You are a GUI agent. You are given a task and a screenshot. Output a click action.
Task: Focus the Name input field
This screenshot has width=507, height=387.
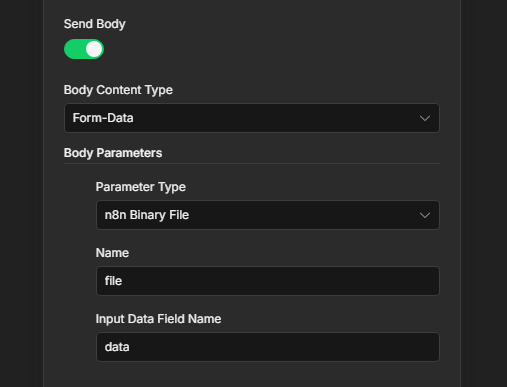click(268, 281)
